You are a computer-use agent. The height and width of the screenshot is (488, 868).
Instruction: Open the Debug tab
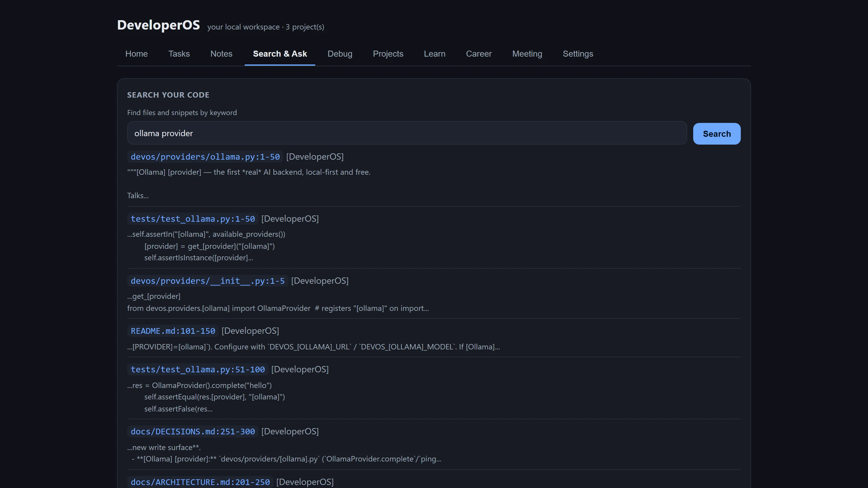point(340,54)
